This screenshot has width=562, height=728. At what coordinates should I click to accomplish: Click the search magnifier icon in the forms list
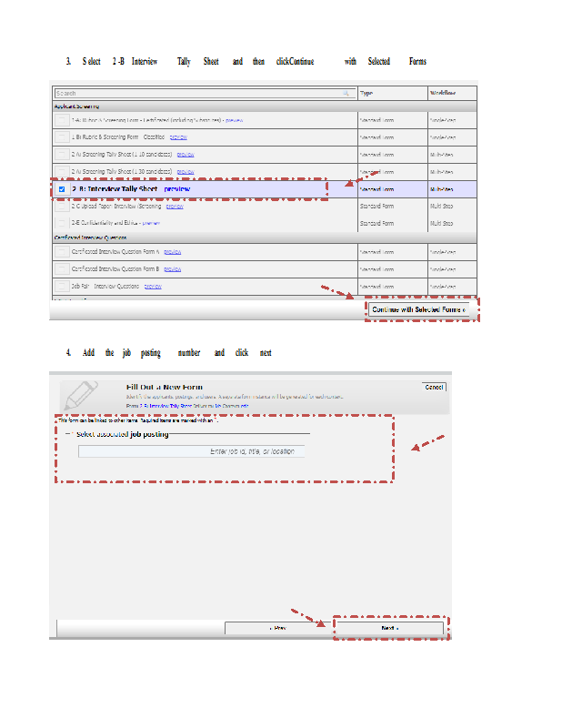[346, 94]
